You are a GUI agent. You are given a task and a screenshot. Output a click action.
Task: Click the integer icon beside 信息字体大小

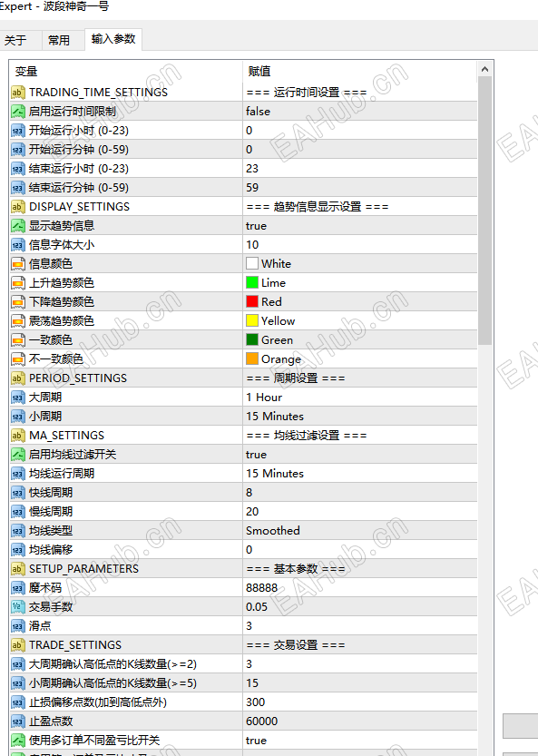pyautogui.click(x=18, y=244)
